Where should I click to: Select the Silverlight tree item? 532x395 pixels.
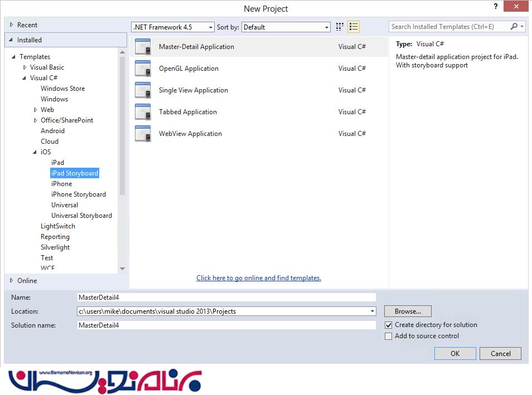[x=55, y=247]
